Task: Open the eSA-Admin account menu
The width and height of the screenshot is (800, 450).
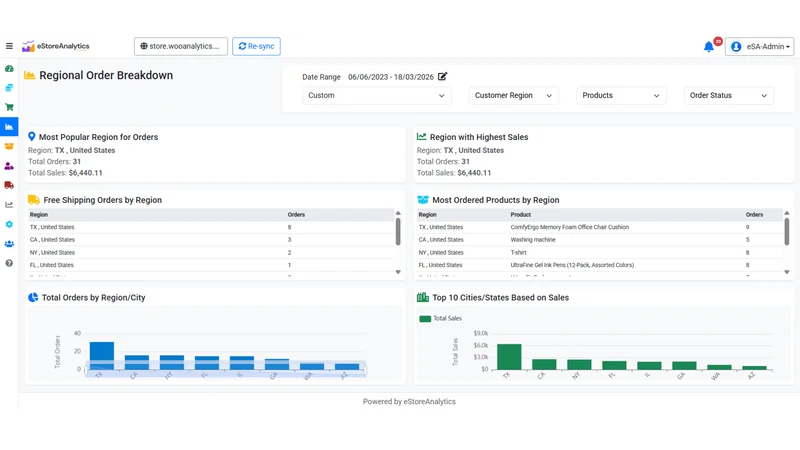Action: [x=760, y=46]
